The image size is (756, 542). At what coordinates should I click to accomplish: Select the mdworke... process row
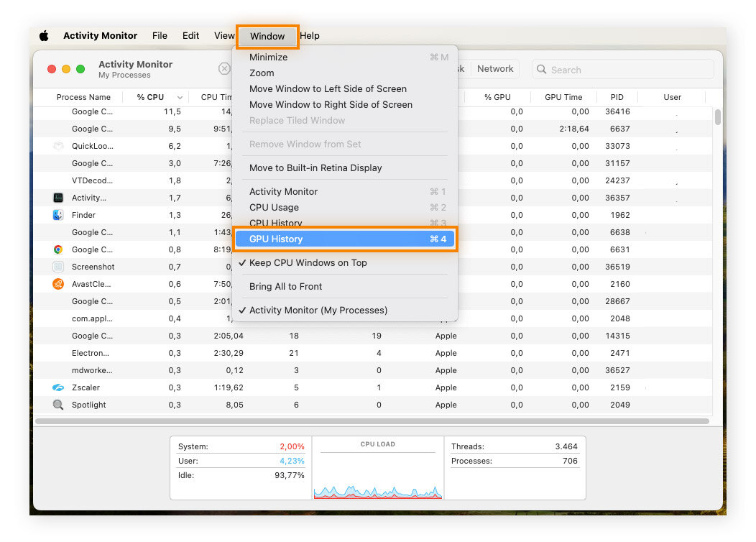372,370
